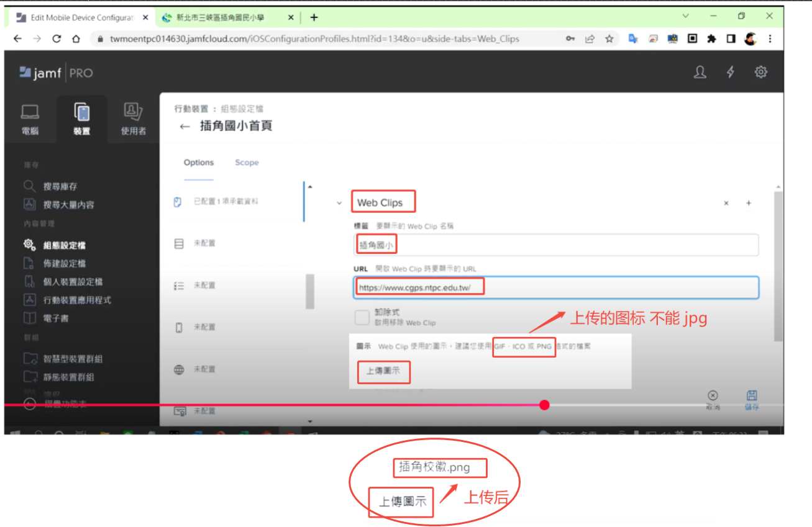Screen dimensions: 812x527
Task: Click the 上傳圖示 upload icon button
Action: click(383, 371)
